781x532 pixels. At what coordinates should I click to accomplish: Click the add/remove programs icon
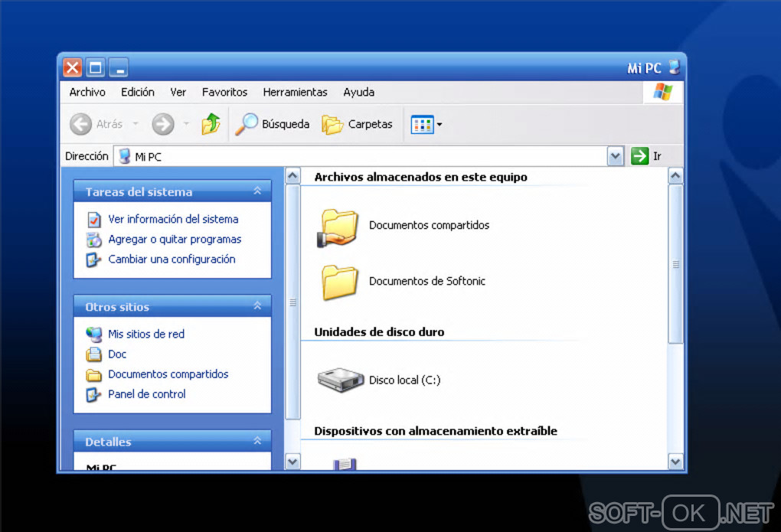click(x=93, y=240)
